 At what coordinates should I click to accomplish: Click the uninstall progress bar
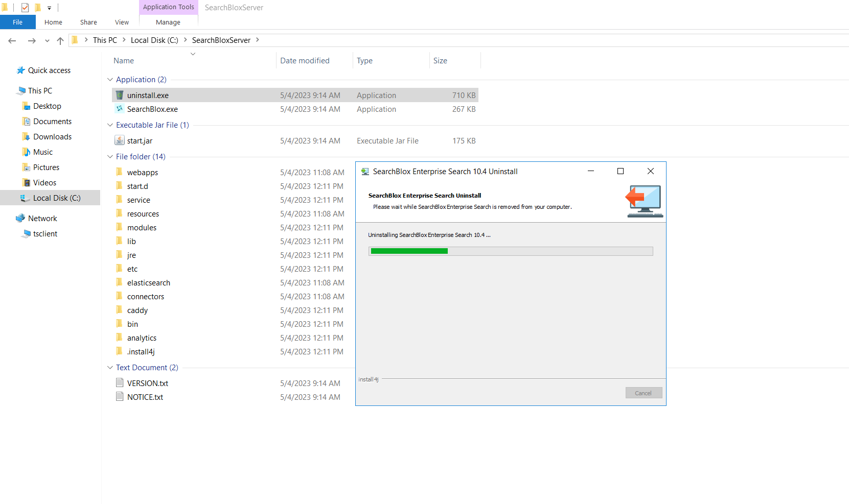[x=511, y=251]
